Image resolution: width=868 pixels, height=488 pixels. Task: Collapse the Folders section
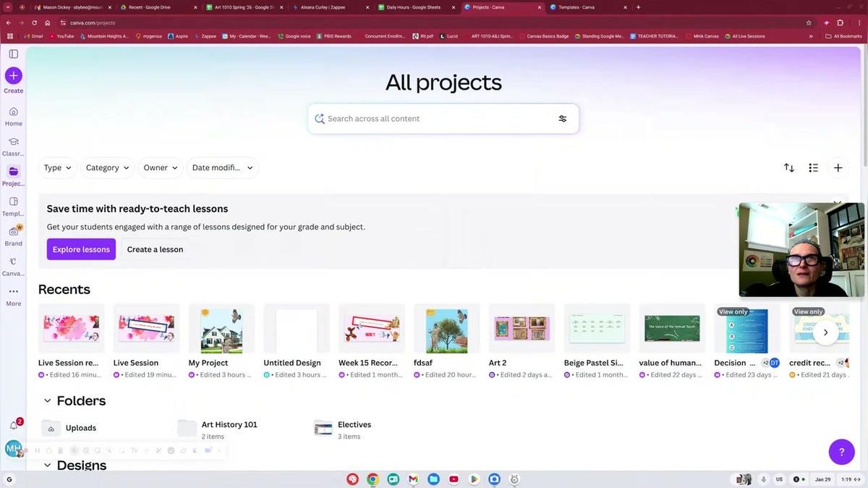(x=48, y=401)
